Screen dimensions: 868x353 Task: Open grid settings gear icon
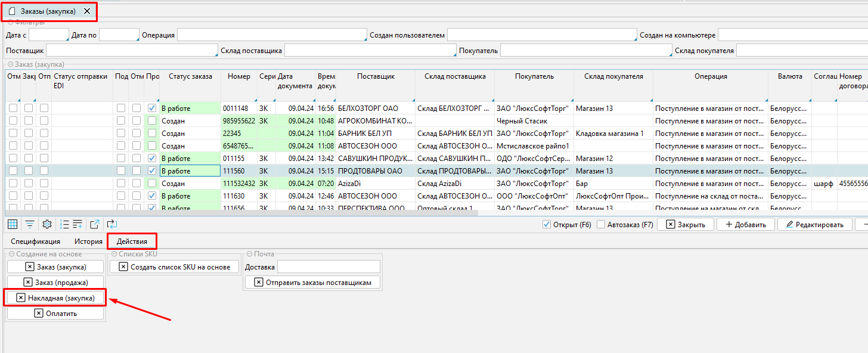47,224
